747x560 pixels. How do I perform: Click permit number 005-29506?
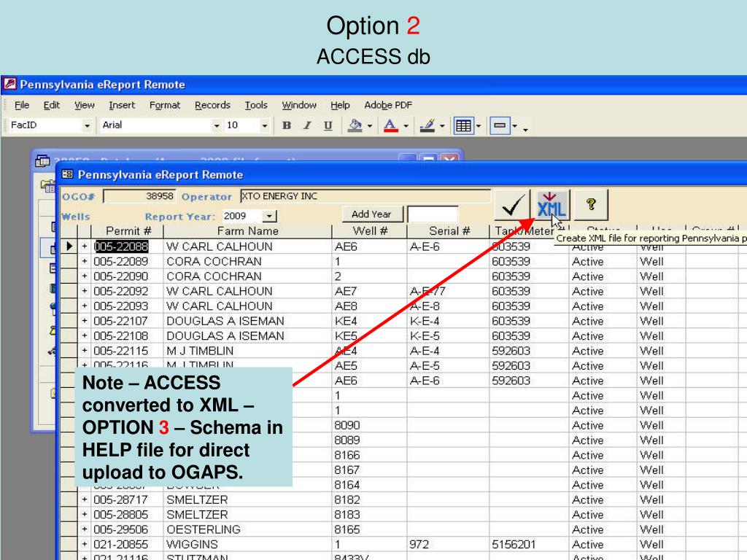(121, 529)
